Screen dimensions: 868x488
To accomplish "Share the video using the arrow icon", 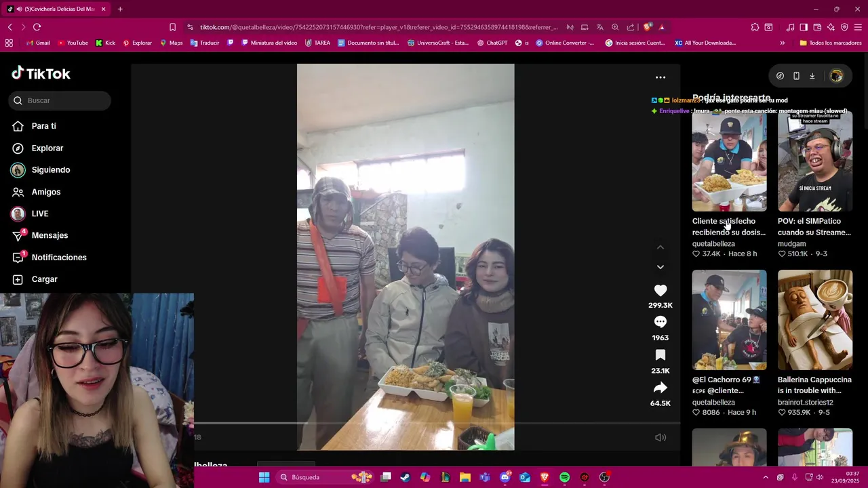I will [x=660, y=388].
